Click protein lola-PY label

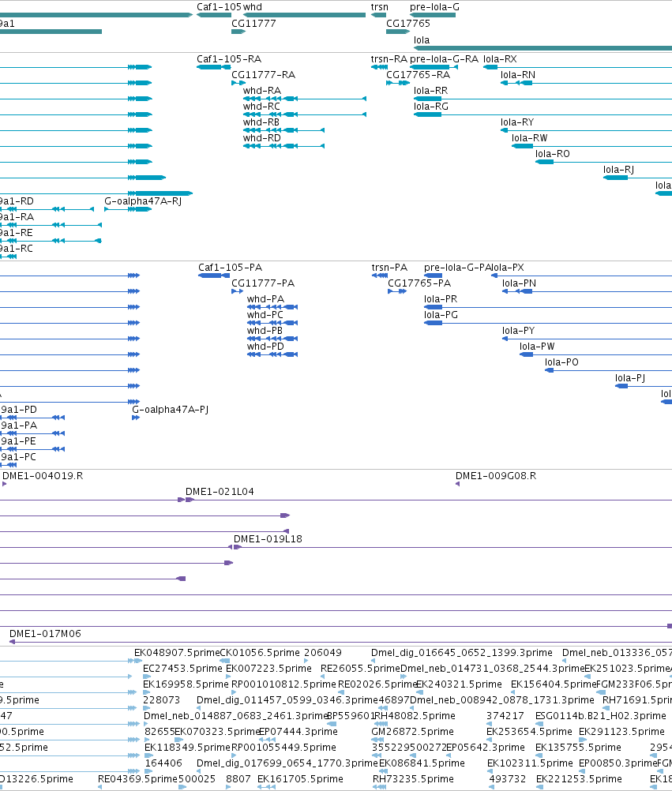pos(518,331)
